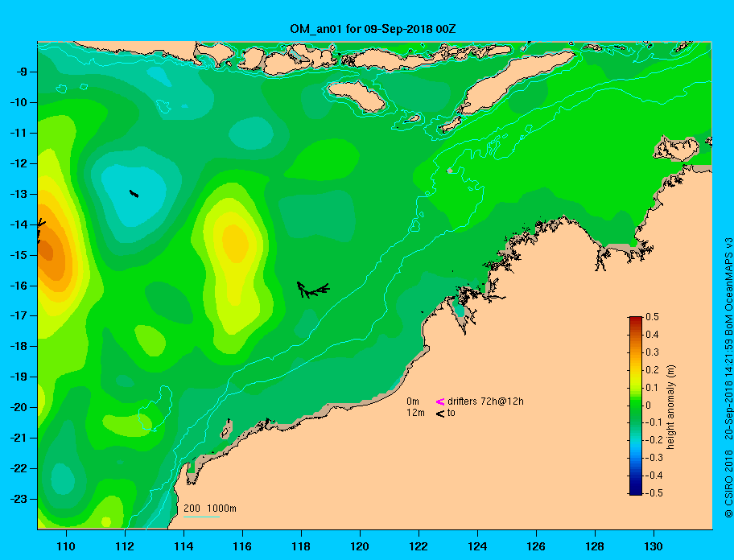Click the yellow anomaly peak near 116E, 15S

click(236, 243)
